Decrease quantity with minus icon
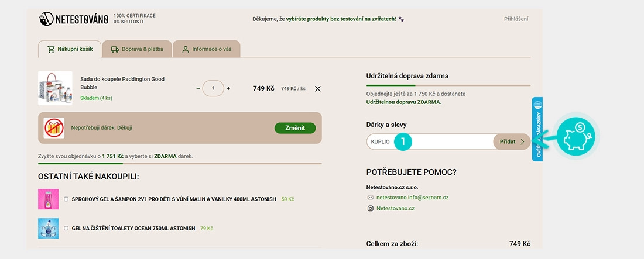The height and width of the screenshot is (259, 644). tap(198, 88)
